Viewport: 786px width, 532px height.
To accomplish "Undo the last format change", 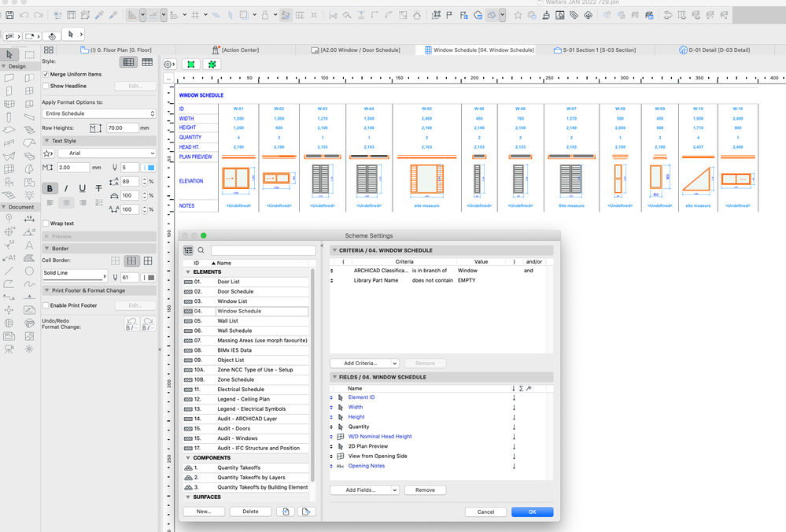I will 131,323.
